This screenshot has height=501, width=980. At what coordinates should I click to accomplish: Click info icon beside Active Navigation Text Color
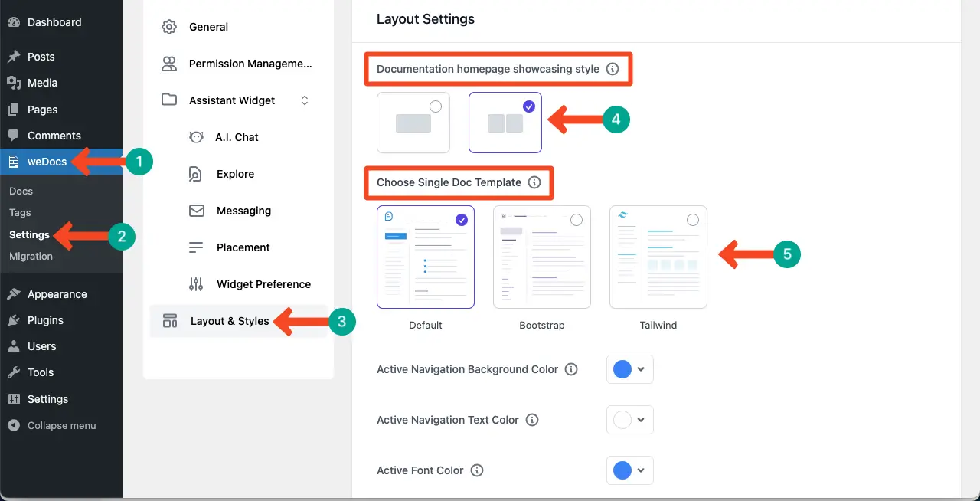coord(532,420)
